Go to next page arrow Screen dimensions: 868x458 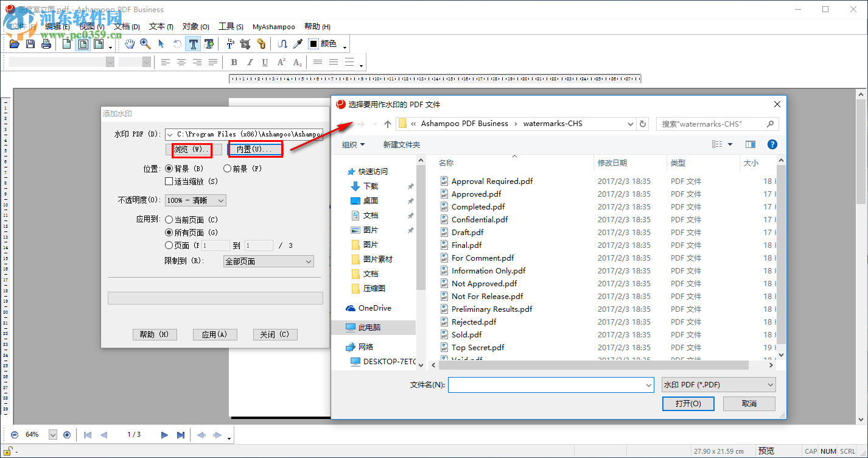[164, 435]
